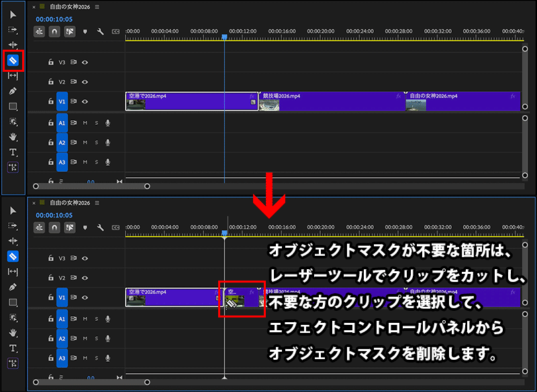Select the 競技場2026.mp4 clip in upper timeline

[x=329, y=101]
